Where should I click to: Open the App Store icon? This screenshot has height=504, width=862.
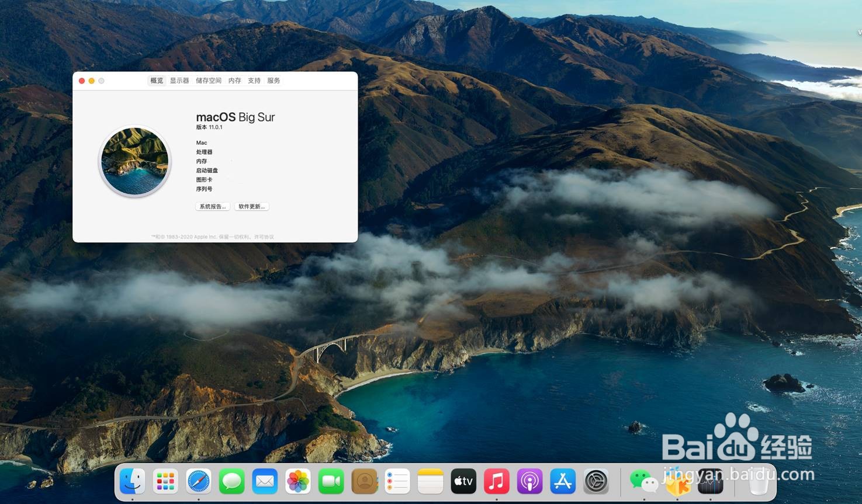[x=563, y=481]
